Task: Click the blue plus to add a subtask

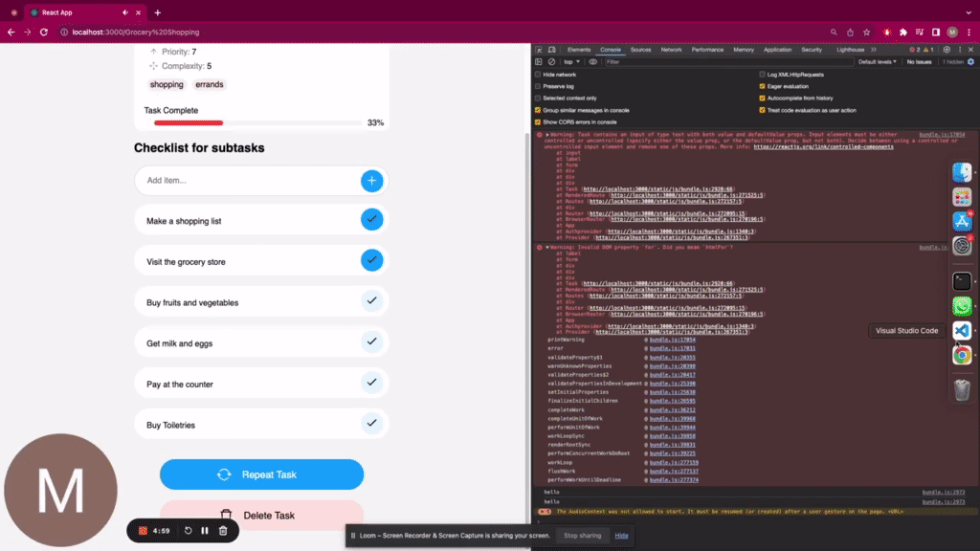Action: [x=372, y=180]
